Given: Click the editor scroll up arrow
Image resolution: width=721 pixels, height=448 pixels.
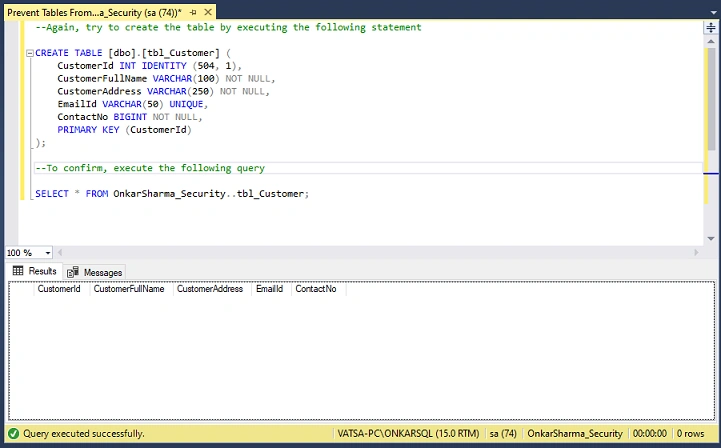Looking at the screenshot, I should (x=711, y=42).
